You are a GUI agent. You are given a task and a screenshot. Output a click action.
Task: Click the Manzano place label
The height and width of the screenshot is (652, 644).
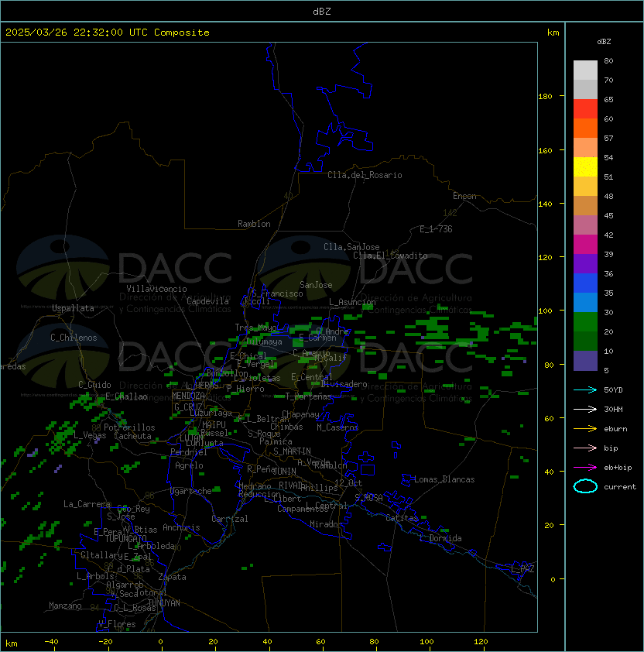click(x=65, y=606)
